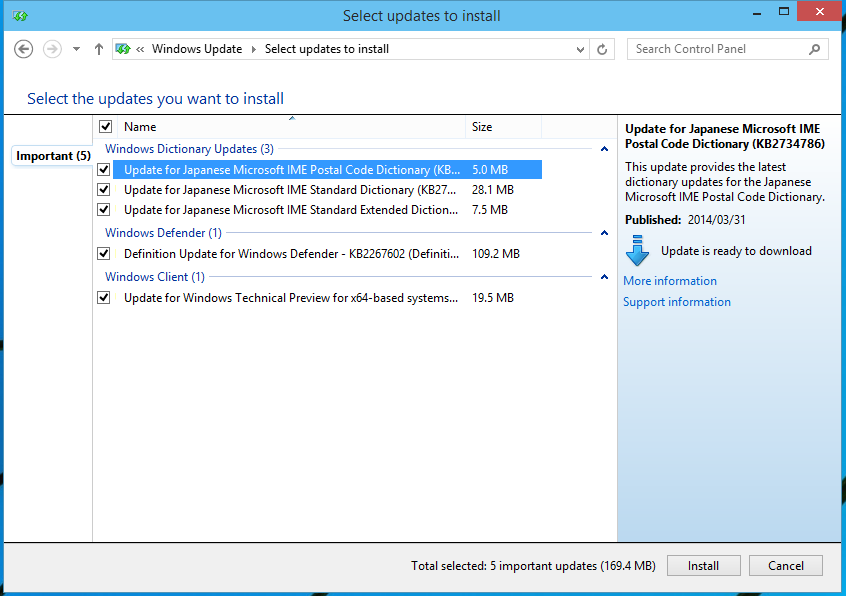Open the recent locations dropdown arrow

(76, 49)
